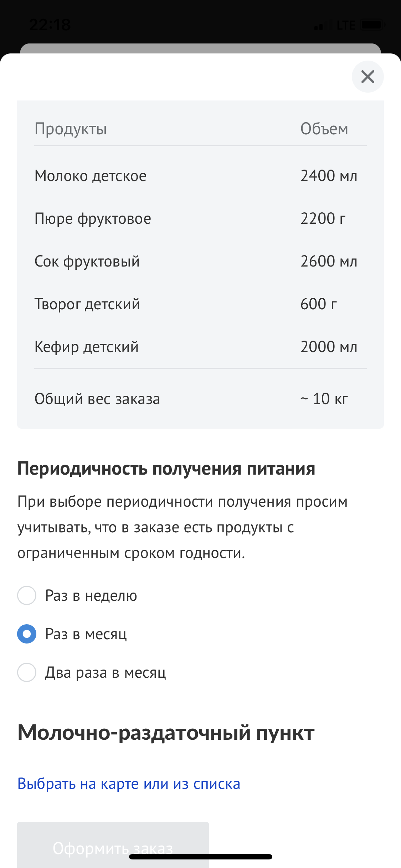Tap the LTE signal indicator
Screen dimensions: 401x868
click(346, 25)
